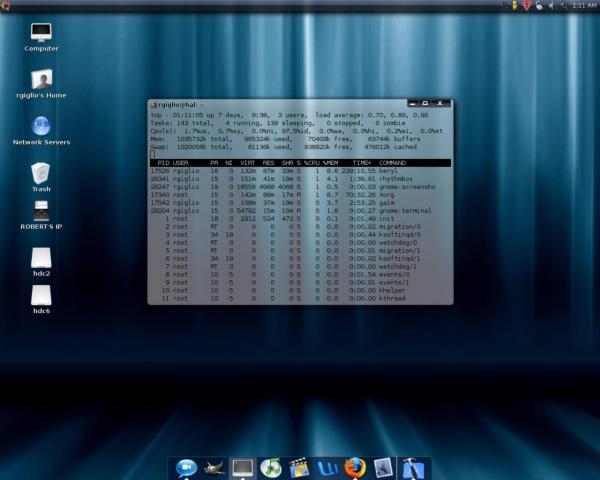
Task: Click the ksoftirqd/0 process row
Action: [x=300, y=235]
